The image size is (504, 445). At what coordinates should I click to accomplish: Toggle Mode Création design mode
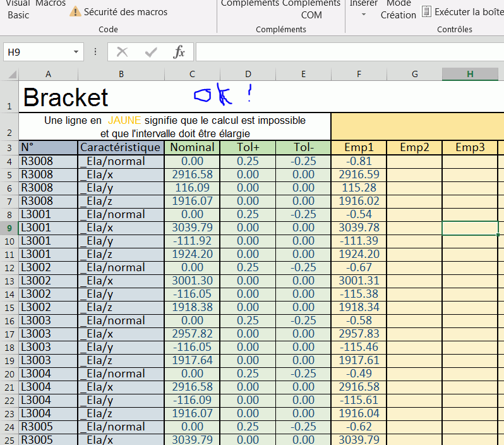(398, 9)
